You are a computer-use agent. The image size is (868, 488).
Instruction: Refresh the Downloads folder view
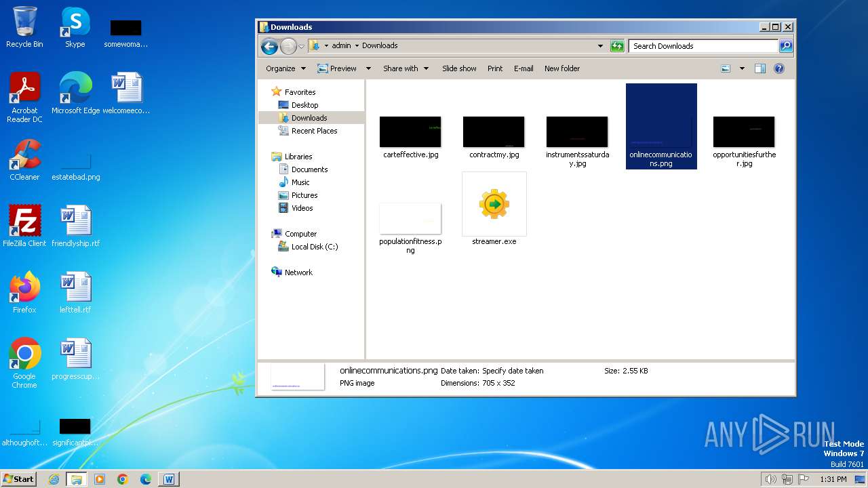tap(616, 46)
